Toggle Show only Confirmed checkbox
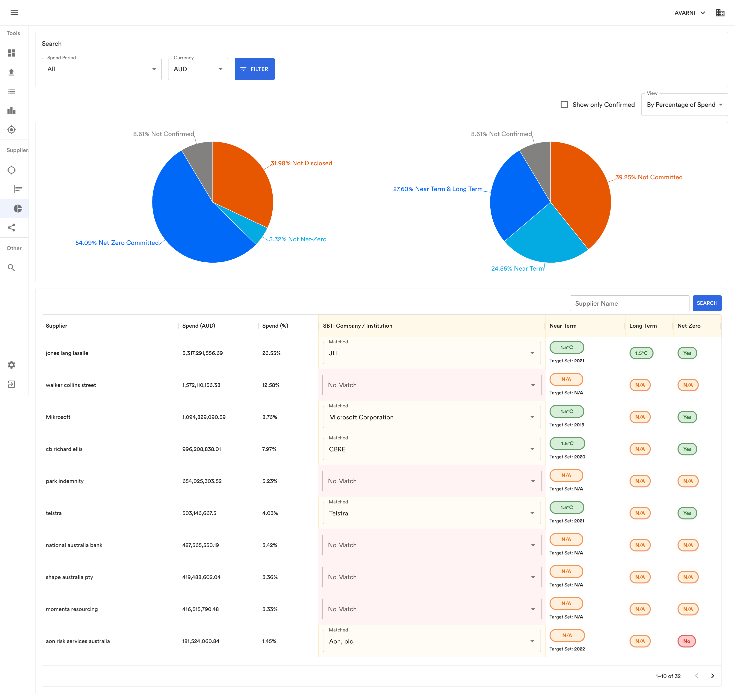 [x=564, y=105]
